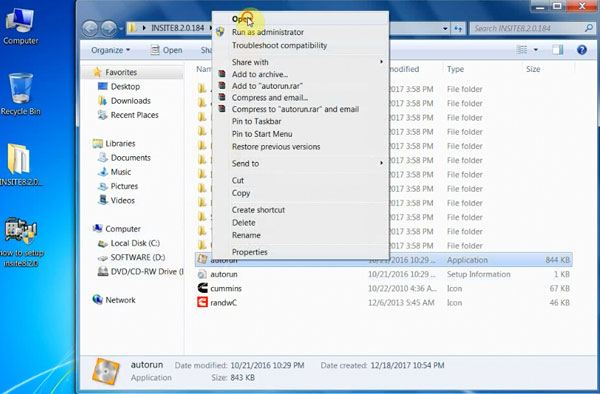Click the Network icon in navigation pane
The height and width of the screenshot is (394, 600).
coord(97,300)
